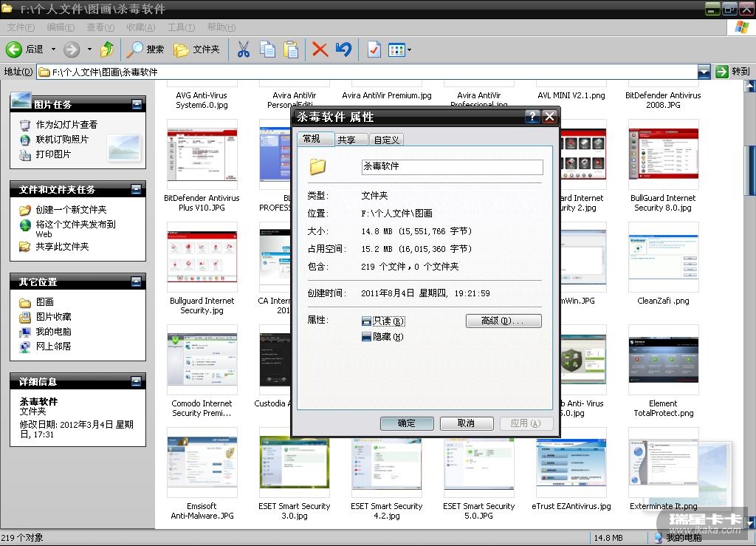The width and height of the screenshot is (756, 546).
Task: Open the Forward button history dropdown arrow
Action: tap(89, 50)
